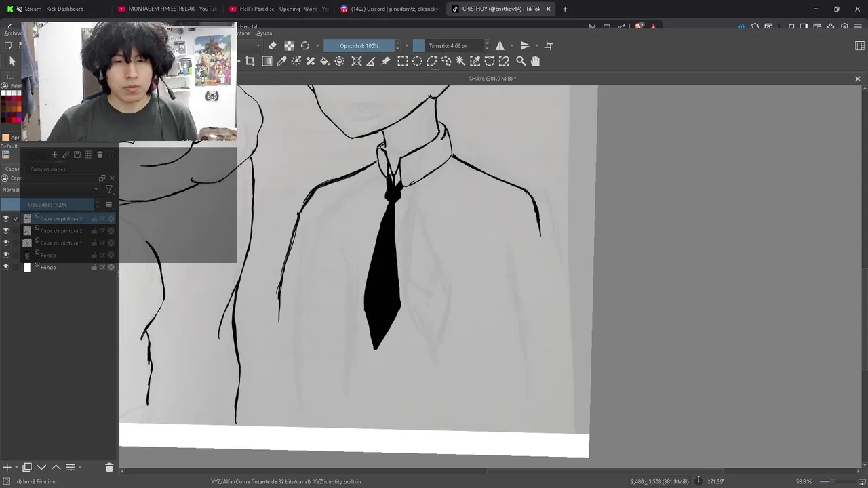This screenshot has width=868, height=488.
Task: Select the Polygonal Selection tool
Action: point(431,61)
